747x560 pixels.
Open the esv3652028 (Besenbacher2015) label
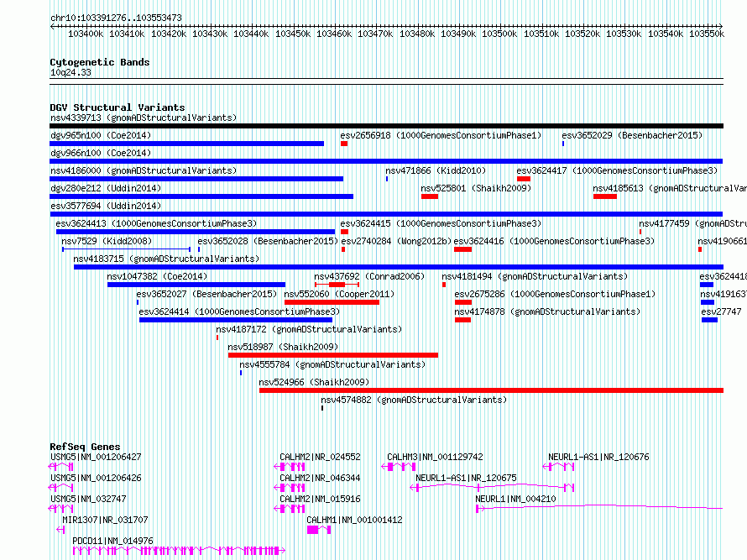[268, 241]
